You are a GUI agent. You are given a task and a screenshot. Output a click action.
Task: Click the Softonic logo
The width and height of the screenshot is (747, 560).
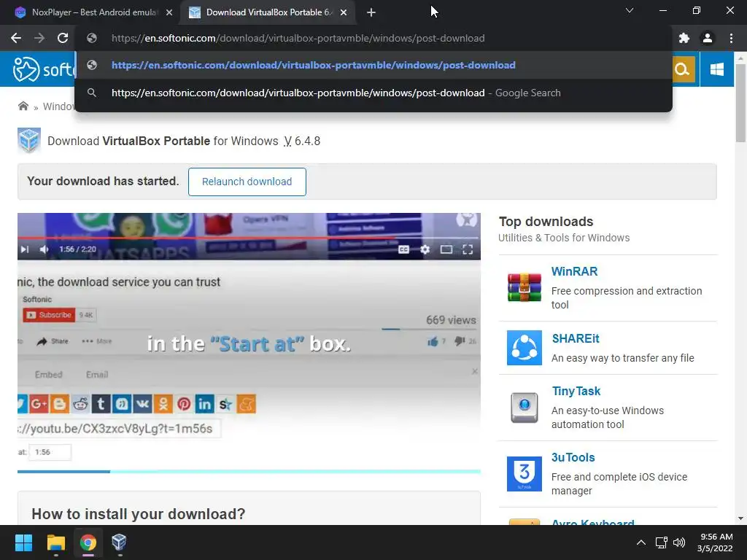(43, 69)
